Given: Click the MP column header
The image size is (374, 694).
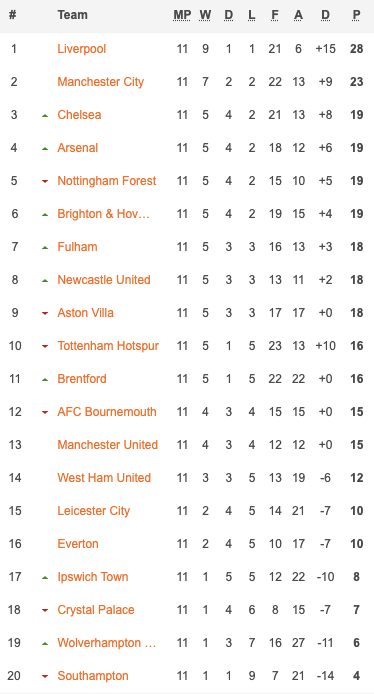Looking at the screenshot, I should (x=182, y=15).
